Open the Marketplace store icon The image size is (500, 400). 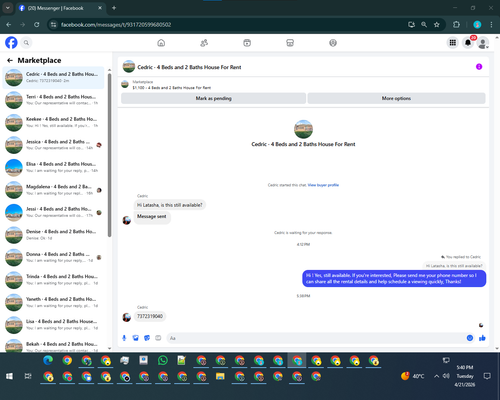[290, 43]
